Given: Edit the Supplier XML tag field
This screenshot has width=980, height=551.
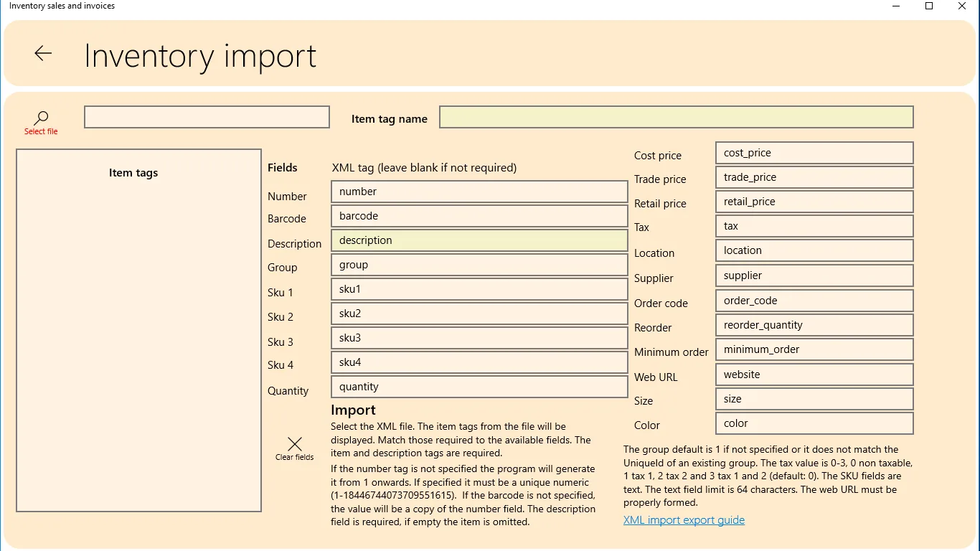Looking at the screenshot, I should [814, 275].
